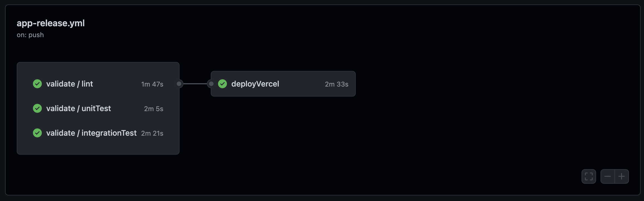Click the validate group output connector dot
The image size is (644, 201).
179,84
